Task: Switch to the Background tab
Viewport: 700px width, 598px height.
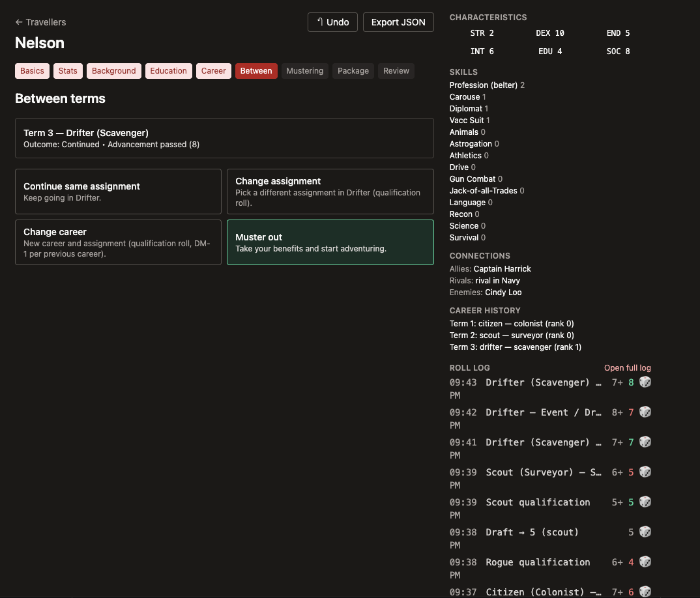Action: point(114,70)
